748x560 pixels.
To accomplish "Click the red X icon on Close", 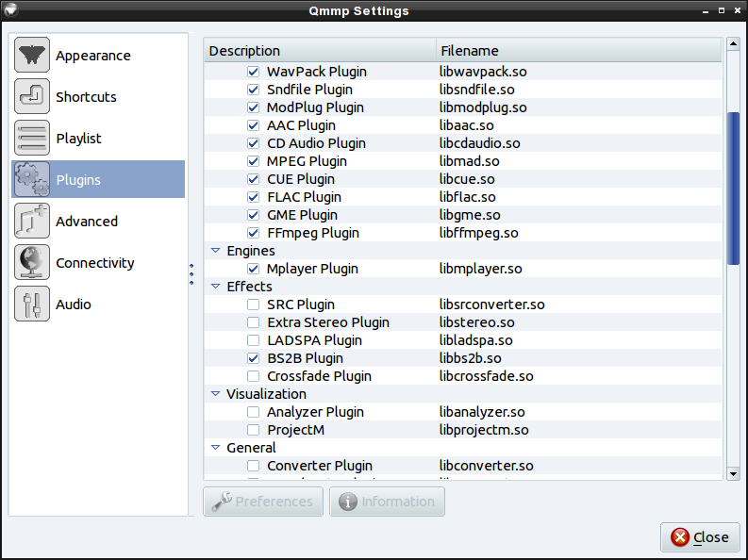I will [680, 537].
